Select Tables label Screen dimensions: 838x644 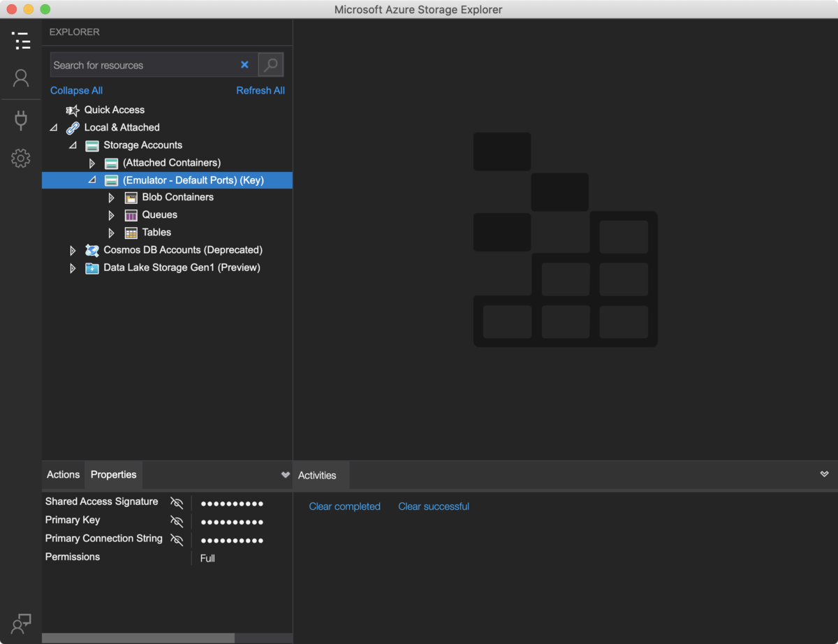click(157, 232)
